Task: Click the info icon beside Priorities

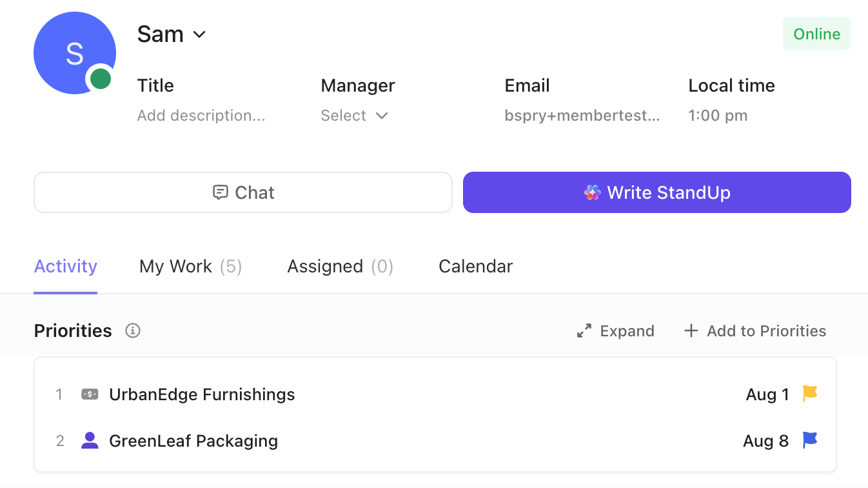Action: coord(132,330)
